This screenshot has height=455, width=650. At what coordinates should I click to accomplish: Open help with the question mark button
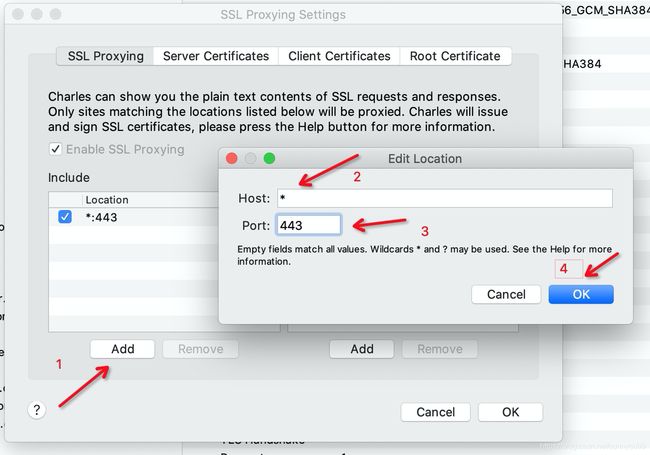[x=36, y=410]
